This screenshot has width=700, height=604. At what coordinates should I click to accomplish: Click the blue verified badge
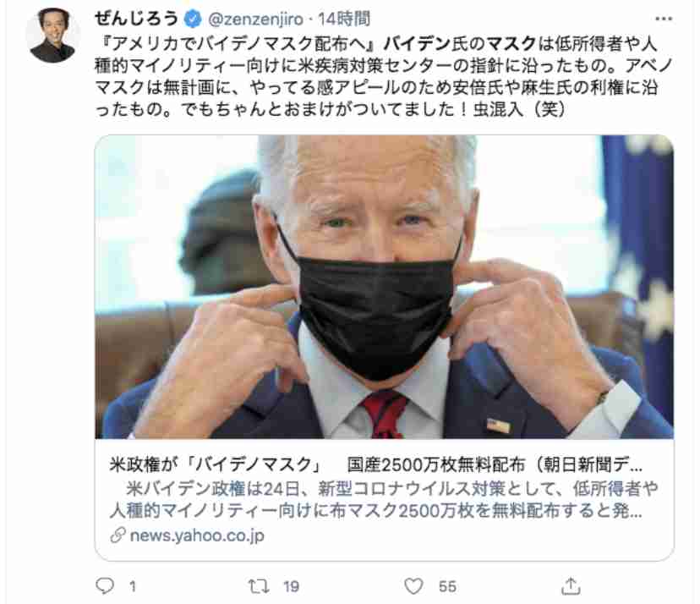click(193, 19)
